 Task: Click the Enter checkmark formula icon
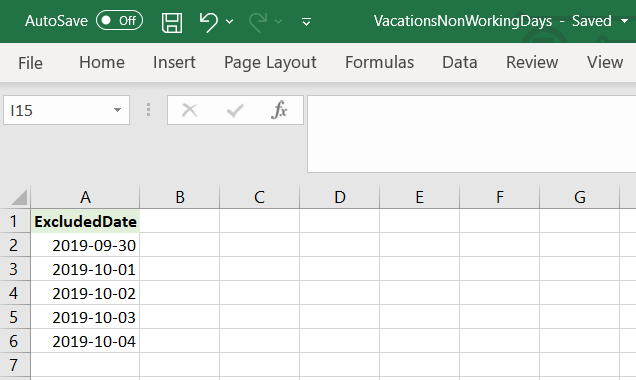[x=235, y=110]
